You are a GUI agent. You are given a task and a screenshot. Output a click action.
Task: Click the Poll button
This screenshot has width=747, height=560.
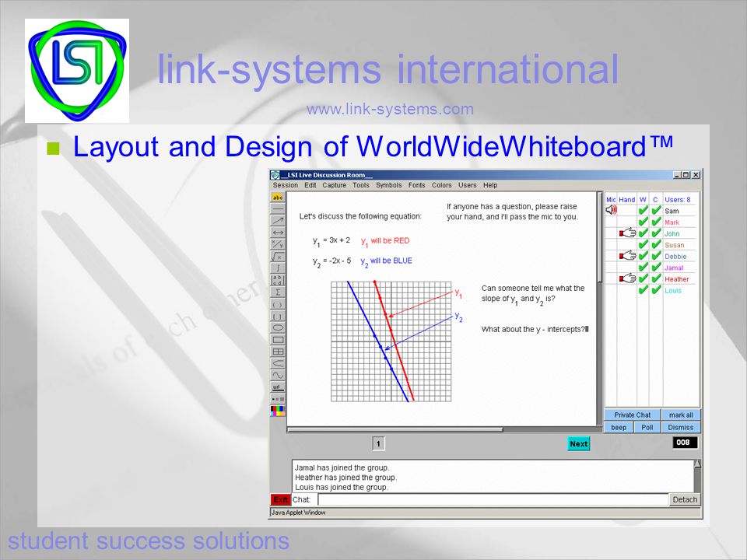(x=647, y=427)
